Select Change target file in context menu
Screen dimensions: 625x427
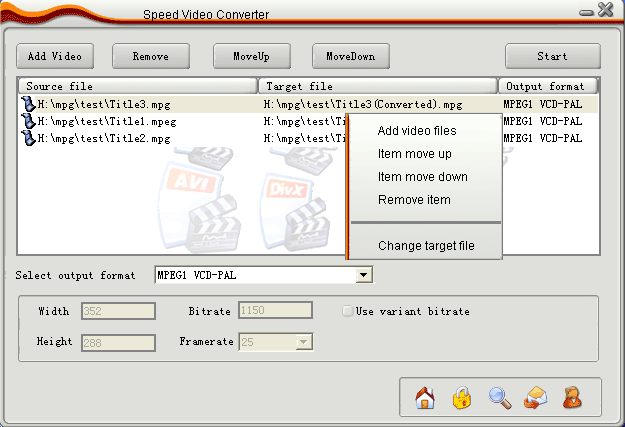[x=426, y=246]
